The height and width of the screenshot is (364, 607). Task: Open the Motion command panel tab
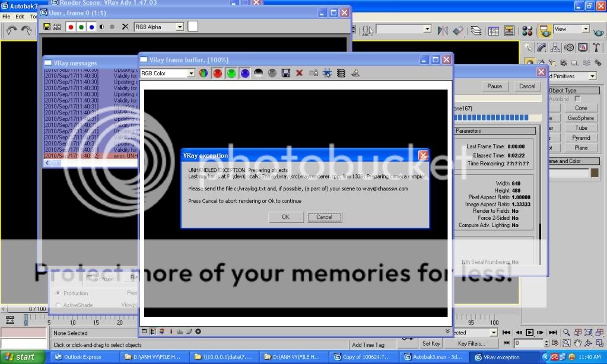(569, 47)
